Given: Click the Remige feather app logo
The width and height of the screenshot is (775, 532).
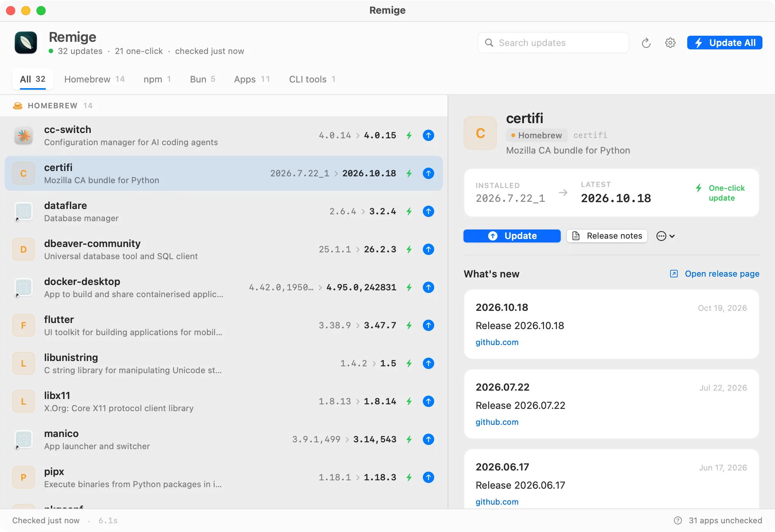Looking at the screenshot, I should (x=26, y=43).
